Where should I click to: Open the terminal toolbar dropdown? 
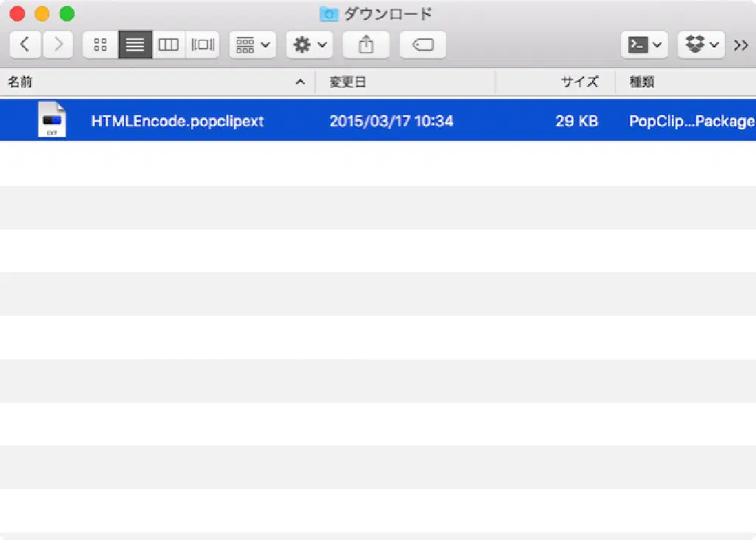click(644, 45)
